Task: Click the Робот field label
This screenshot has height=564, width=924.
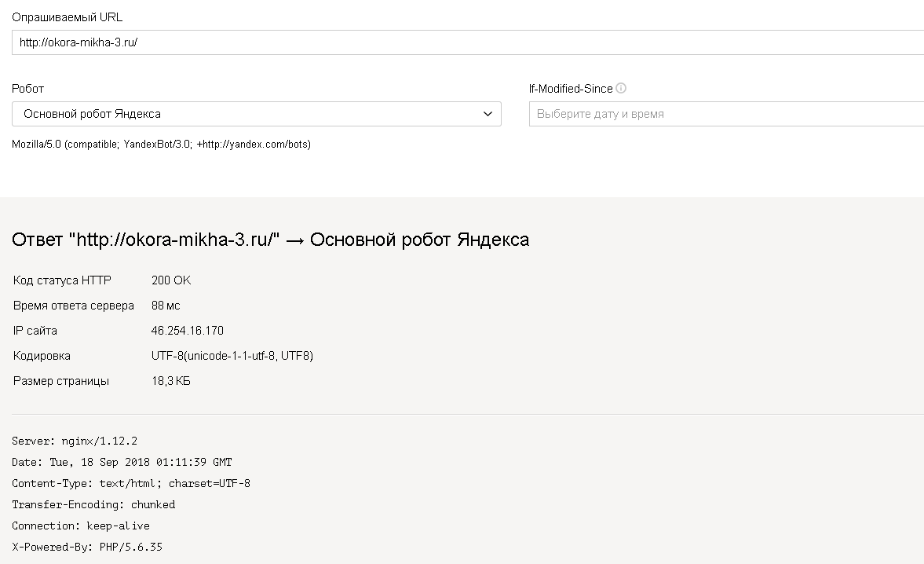Action: click(x=28, y=89)
